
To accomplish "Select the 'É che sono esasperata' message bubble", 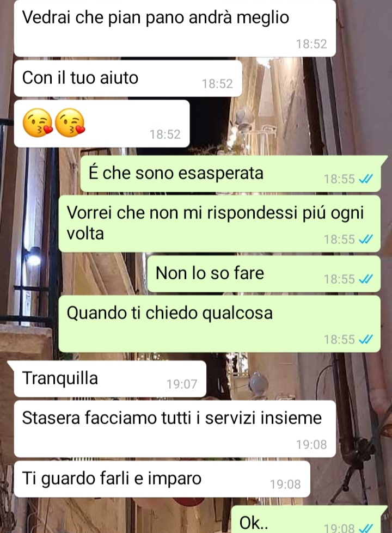I will pos(231,173).
